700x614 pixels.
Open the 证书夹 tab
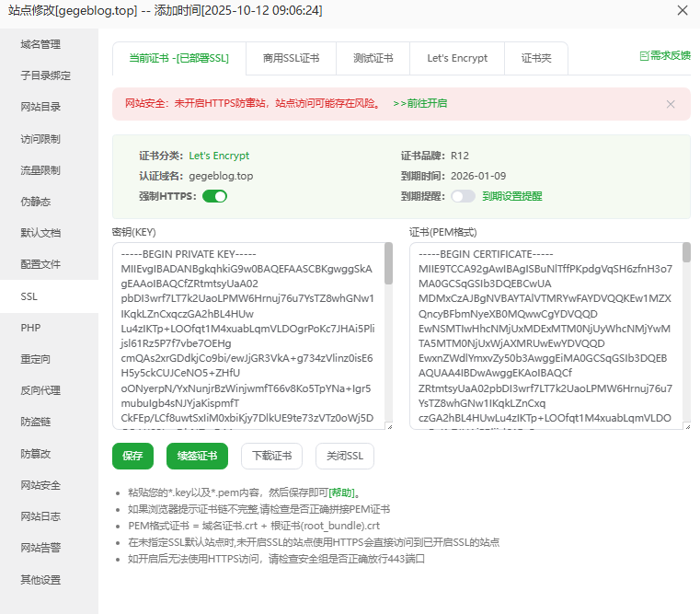[x=536, y=58]
